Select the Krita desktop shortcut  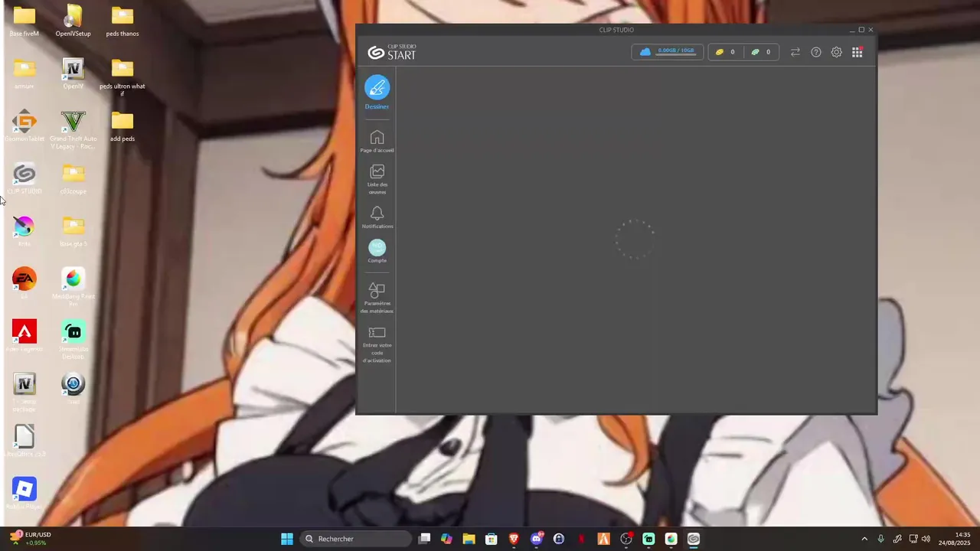coord(24,232)
